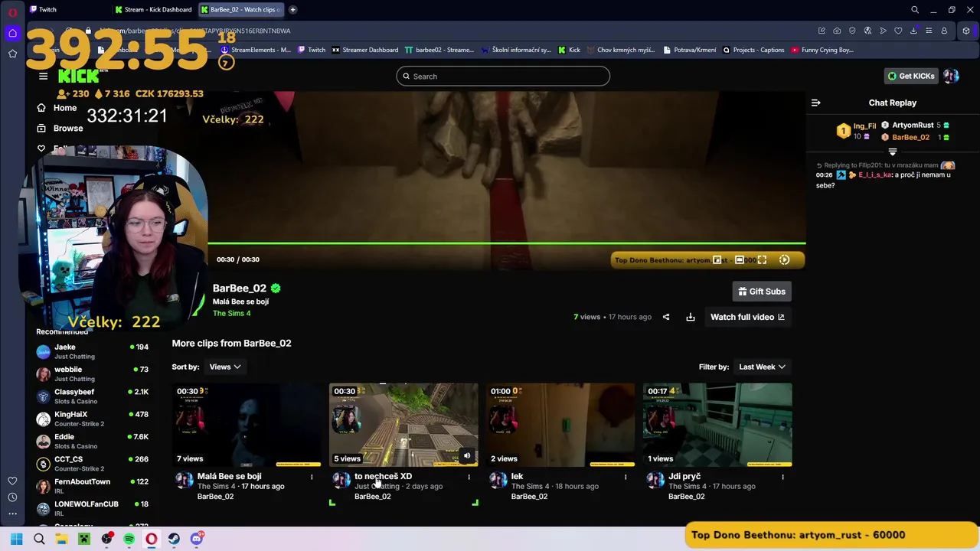Expand the Sort by Views dropdown
The width and height of the screenshot is (980, 551).
pyautogui.click(x=225, y=367)
